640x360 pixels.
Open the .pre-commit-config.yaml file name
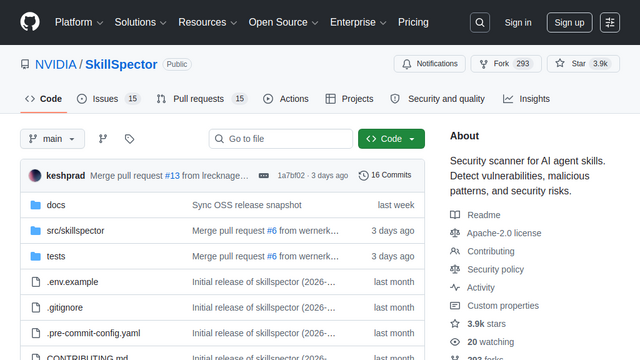[93, 333]
